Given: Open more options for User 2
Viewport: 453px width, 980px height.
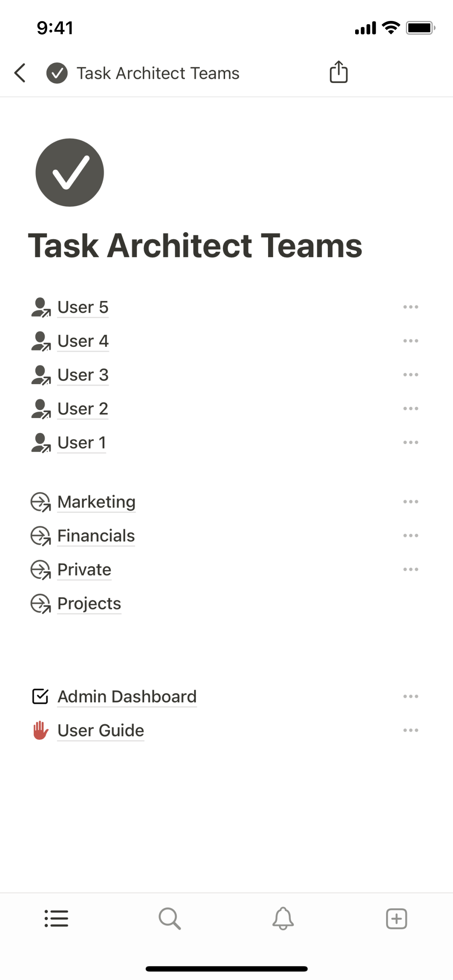Looking at the screenshot, I should point(410,409).
